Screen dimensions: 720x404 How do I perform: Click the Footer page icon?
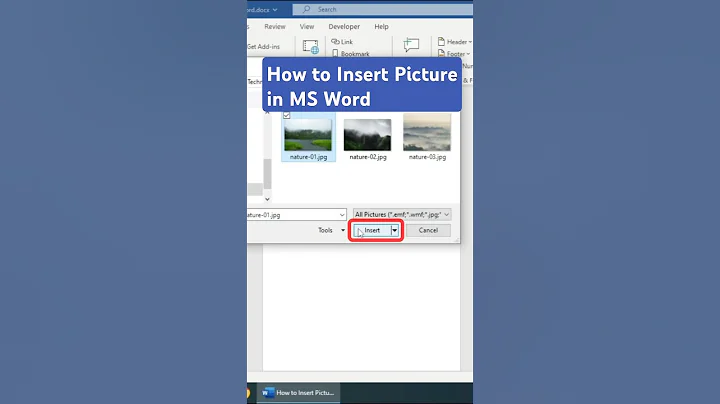(441, 54)
